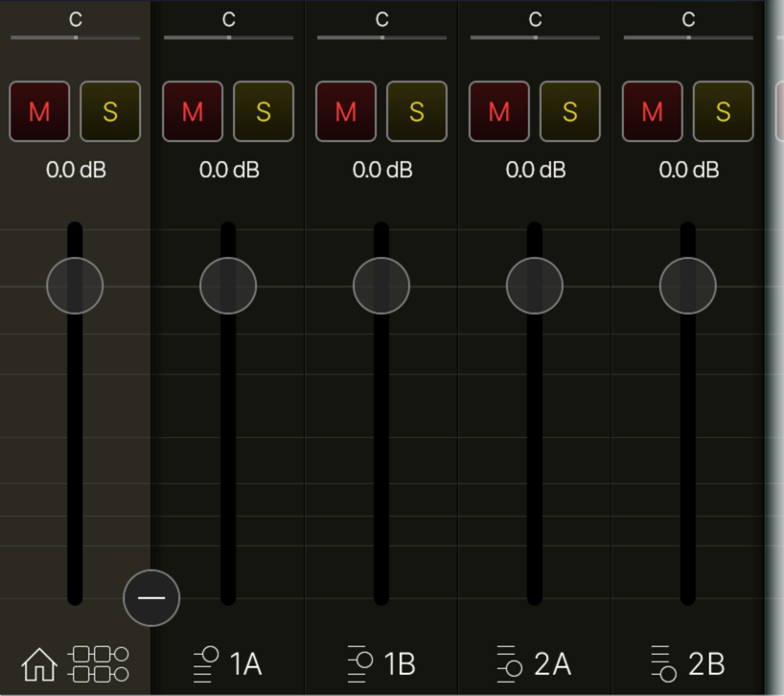Mute the leftmost channel
The width and height of the screenshot is (784, 696).
tap(39, 112)
